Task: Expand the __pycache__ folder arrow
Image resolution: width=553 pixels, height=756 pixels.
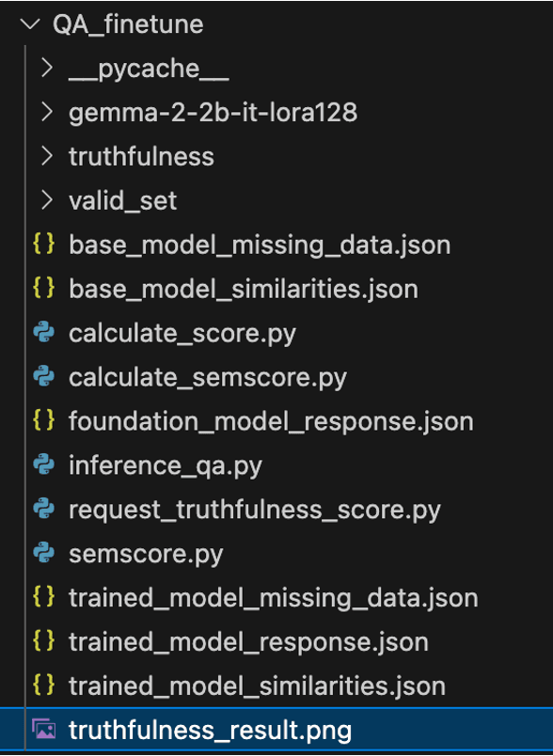Action: (47, 69)
